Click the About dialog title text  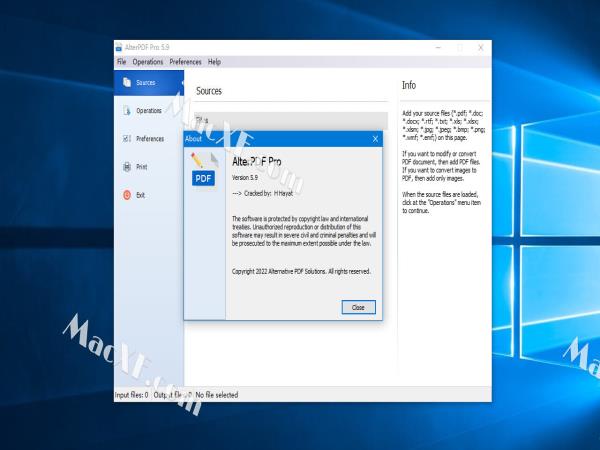pos(193,139)
